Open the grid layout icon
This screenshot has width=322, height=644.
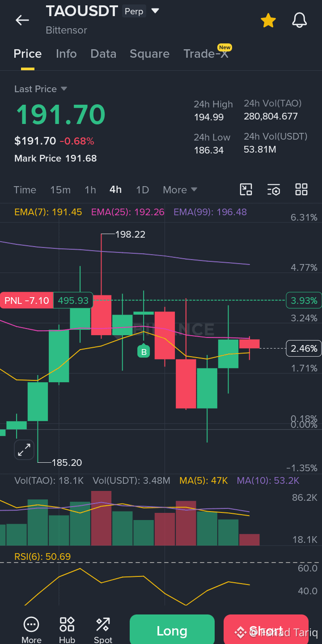tap(301, 189)
